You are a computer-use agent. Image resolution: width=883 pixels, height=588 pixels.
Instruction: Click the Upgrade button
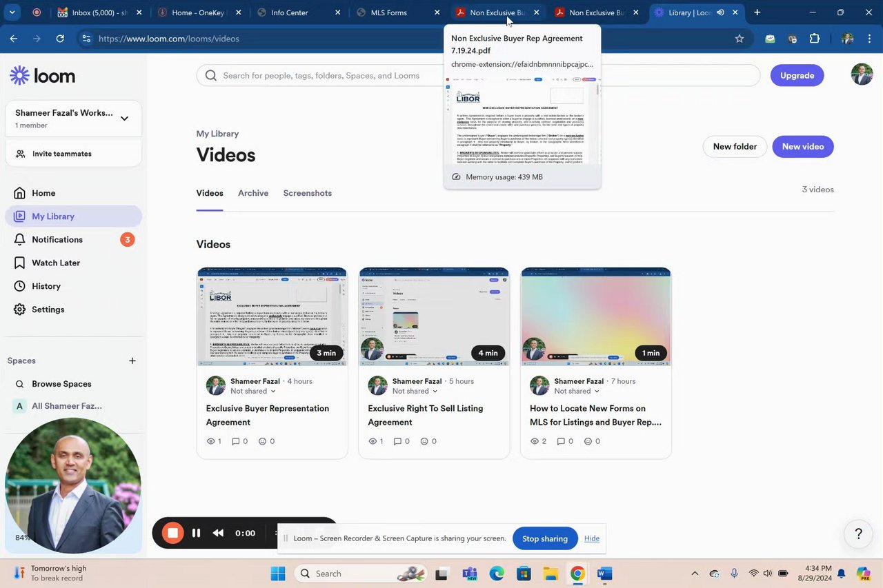[797, 76]
